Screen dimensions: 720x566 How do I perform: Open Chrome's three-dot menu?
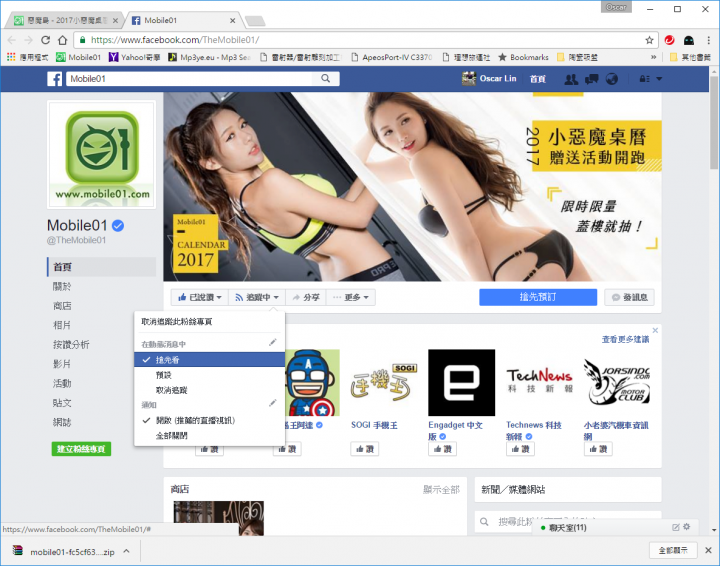tap(709, 40)
